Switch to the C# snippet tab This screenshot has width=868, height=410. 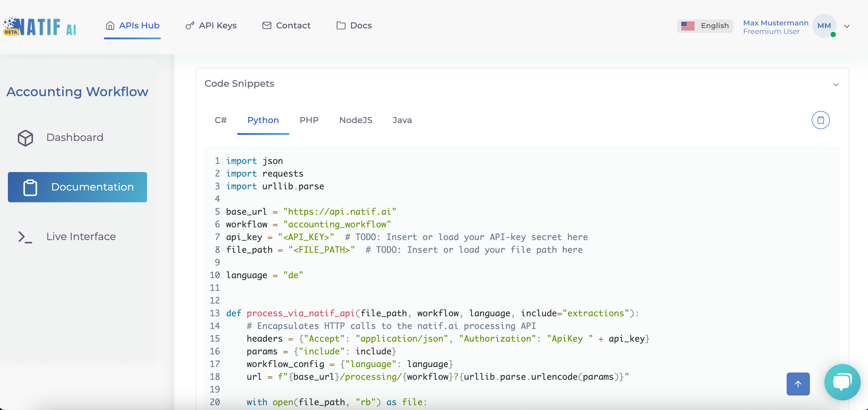point(221,120)
